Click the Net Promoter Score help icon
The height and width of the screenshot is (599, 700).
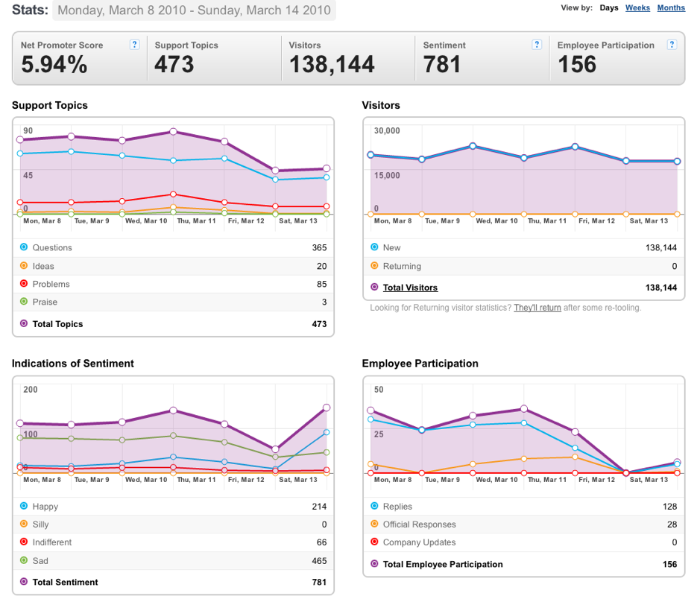click(134, 45)
